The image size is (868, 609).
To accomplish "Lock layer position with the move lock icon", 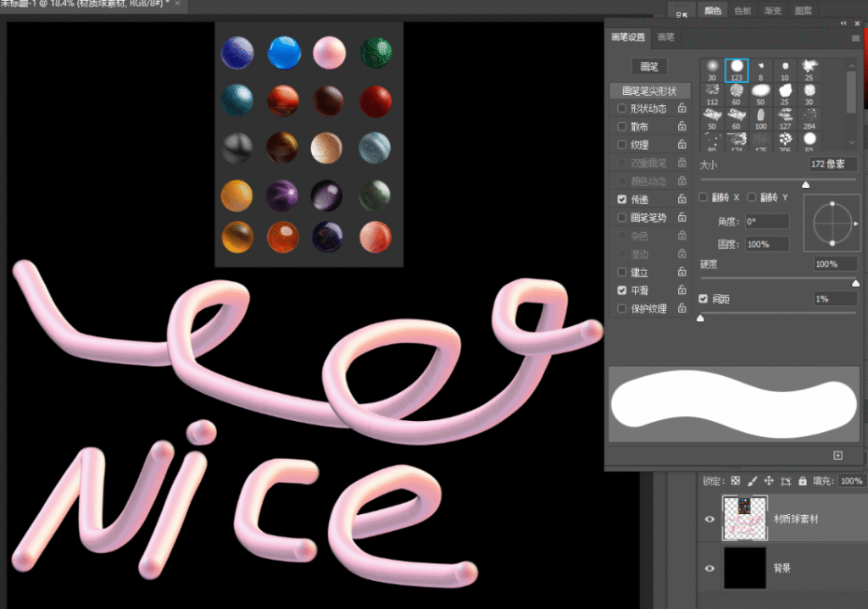I will click(x=769, y=481).
